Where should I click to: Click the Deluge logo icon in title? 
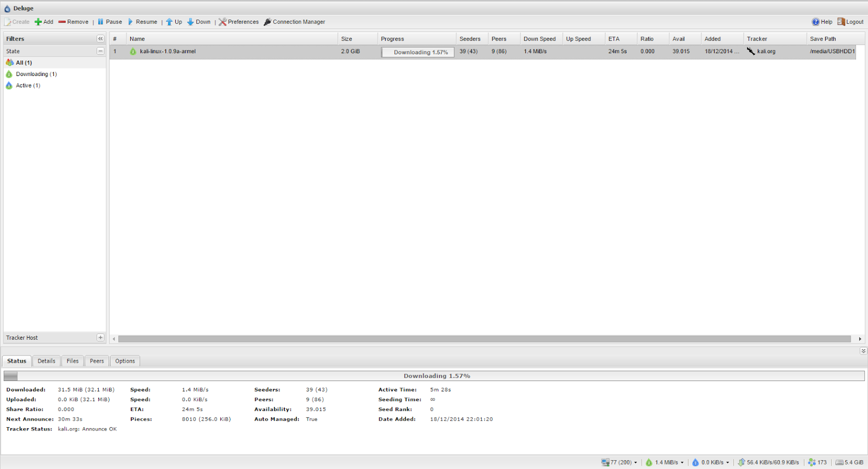[x=7, y=8]
